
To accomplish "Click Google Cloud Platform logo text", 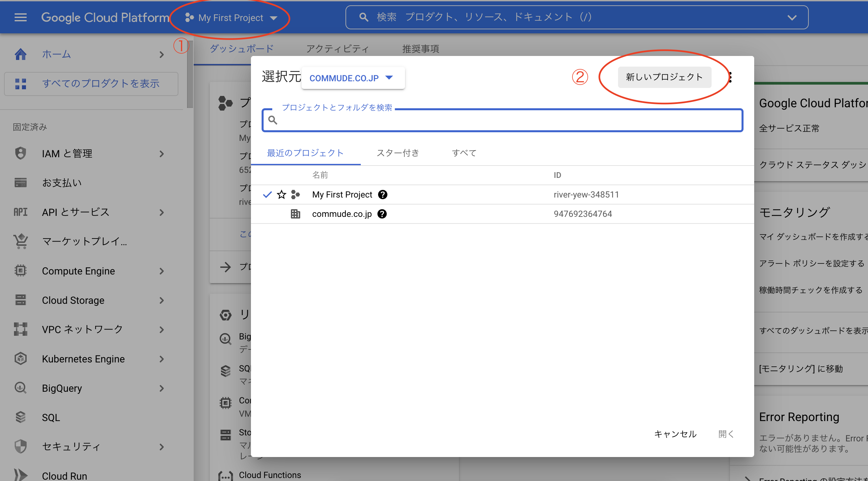I will tap(105, 18).
